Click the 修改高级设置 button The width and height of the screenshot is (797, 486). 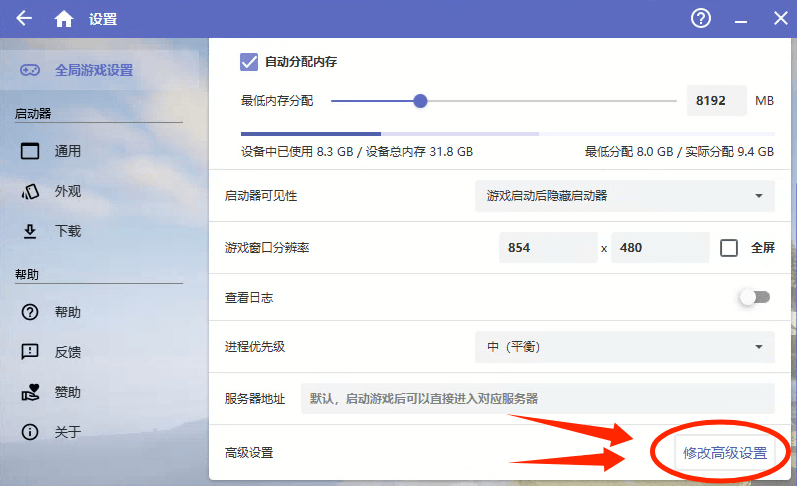[x=725, y=452]
